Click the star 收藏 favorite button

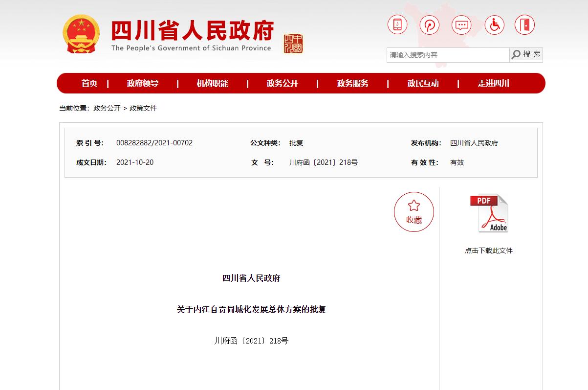pos(414,212)
